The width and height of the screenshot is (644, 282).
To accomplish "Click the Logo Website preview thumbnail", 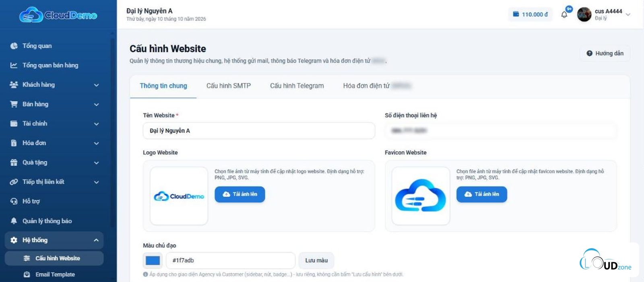I will click(x=179, y=196).
